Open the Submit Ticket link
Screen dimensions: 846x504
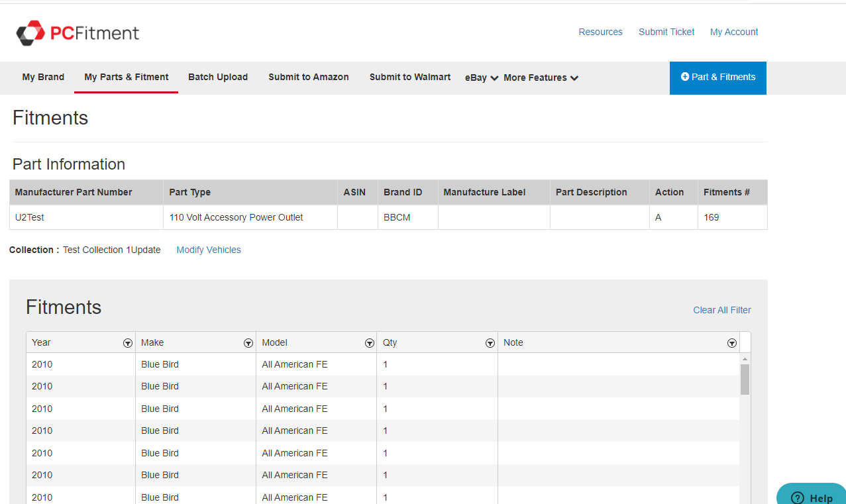click(666, 32)
